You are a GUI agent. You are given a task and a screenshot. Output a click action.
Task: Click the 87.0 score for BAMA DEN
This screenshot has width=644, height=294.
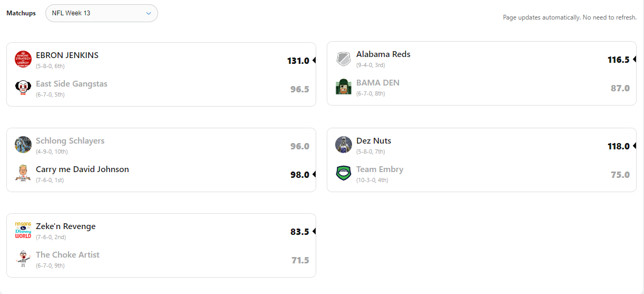[620, 88]
